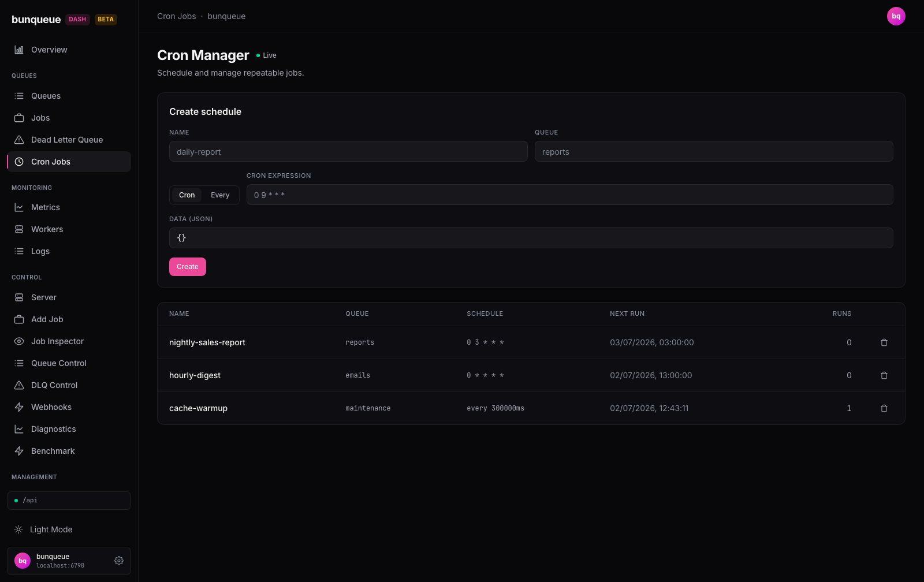Open Job Inspector page

pos(69,341)
